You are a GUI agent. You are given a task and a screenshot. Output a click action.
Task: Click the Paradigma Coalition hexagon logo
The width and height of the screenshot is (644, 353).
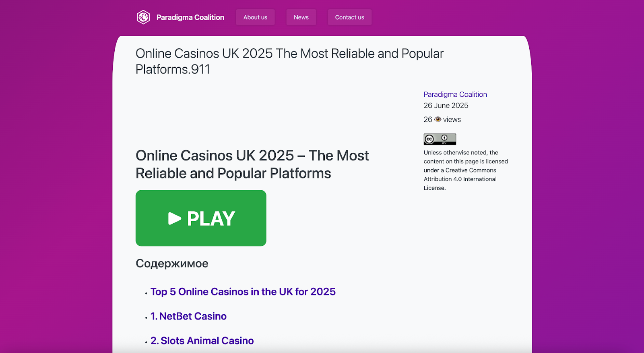click(143, 17)
